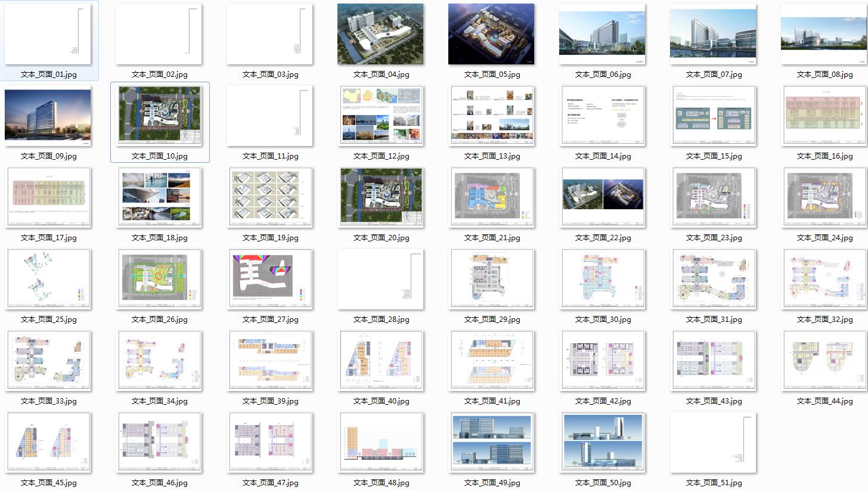This screenshot has height=490, width=868.
Task: Select elevation thumbnail 文本_页面_50.jpg
Action: coord(602,443)
